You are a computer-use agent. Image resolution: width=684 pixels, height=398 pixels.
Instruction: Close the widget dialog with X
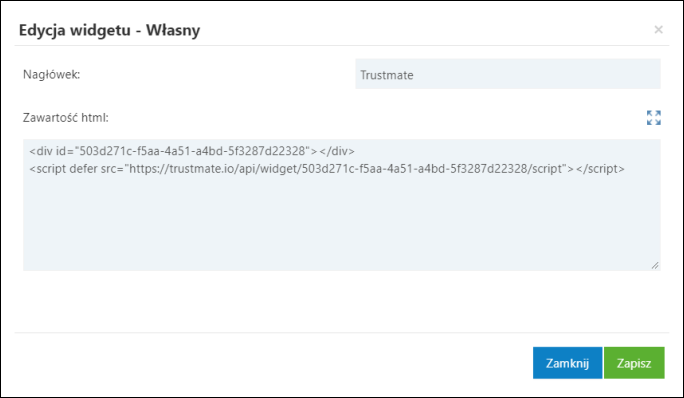(658, 30)
